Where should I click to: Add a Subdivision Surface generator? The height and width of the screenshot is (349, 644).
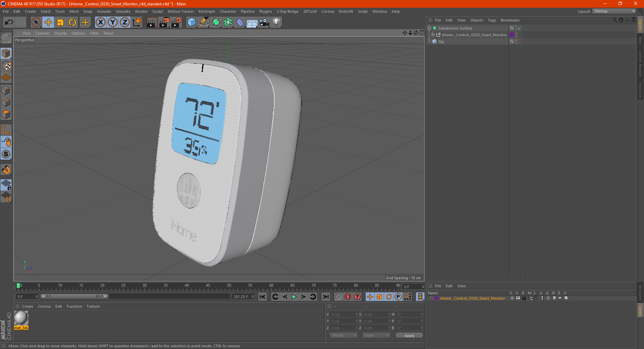(216, 22)
